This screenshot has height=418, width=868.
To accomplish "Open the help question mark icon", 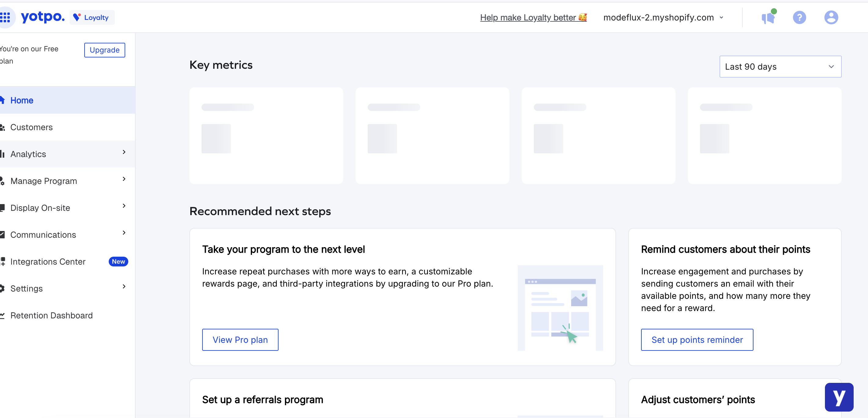I will (x=799, y=17).
